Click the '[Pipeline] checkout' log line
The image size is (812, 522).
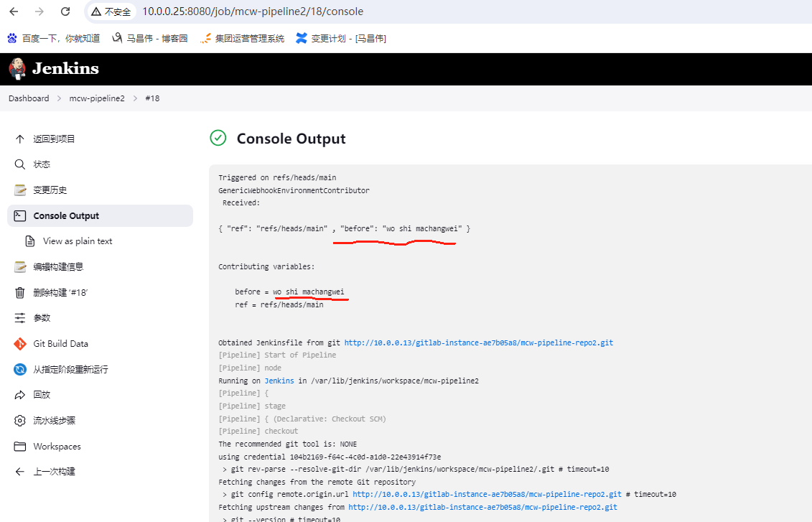[x=258, y=432]
